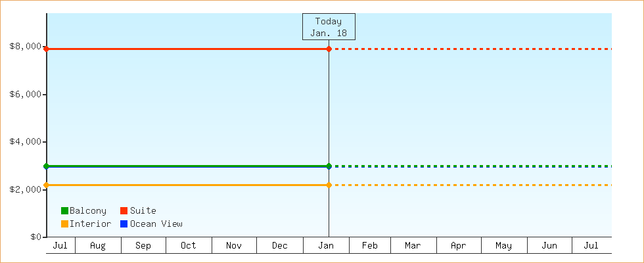Click the green Balcony legend swatch

click(x=64, y=211)
